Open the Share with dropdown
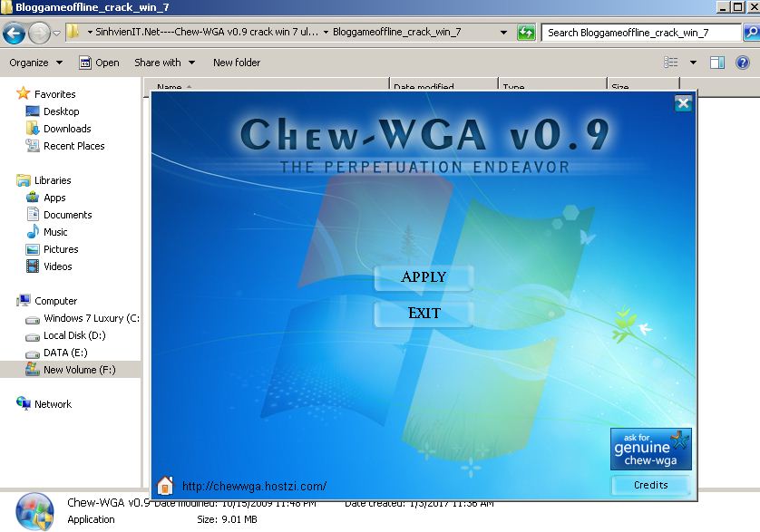The width and height of the screenshot is (760, 532). pos(160,62)
